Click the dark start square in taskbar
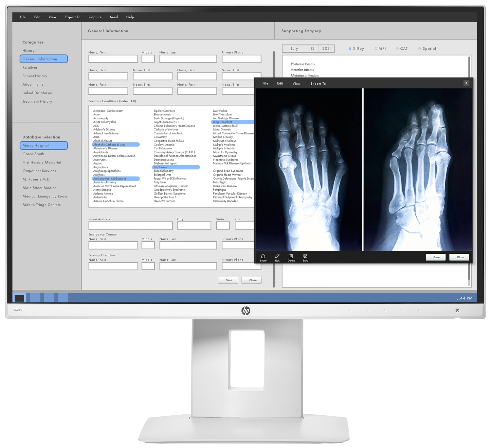491x448 pixels. 19,298
